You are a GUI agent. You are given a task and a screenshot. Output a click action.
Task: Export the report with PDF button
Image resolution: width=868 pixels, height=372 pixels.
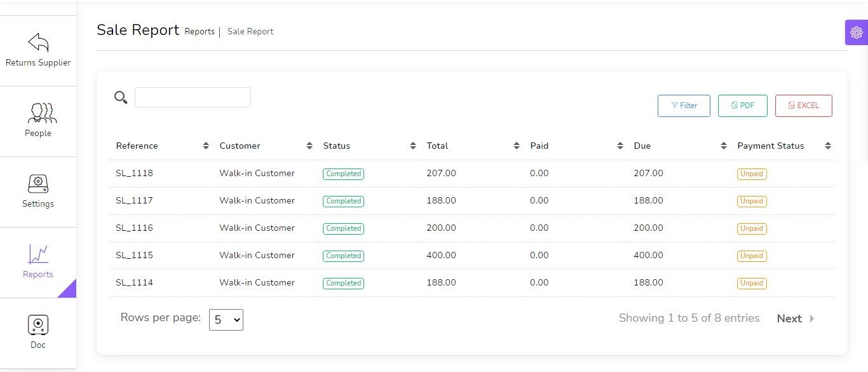(x=742, y=106)
